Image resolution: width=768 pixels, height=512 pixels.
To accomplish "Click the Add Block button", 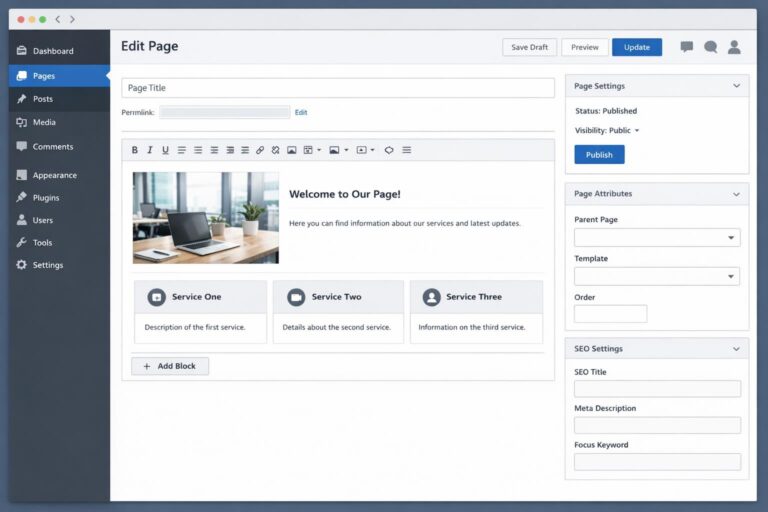I will tap(170, 366).
